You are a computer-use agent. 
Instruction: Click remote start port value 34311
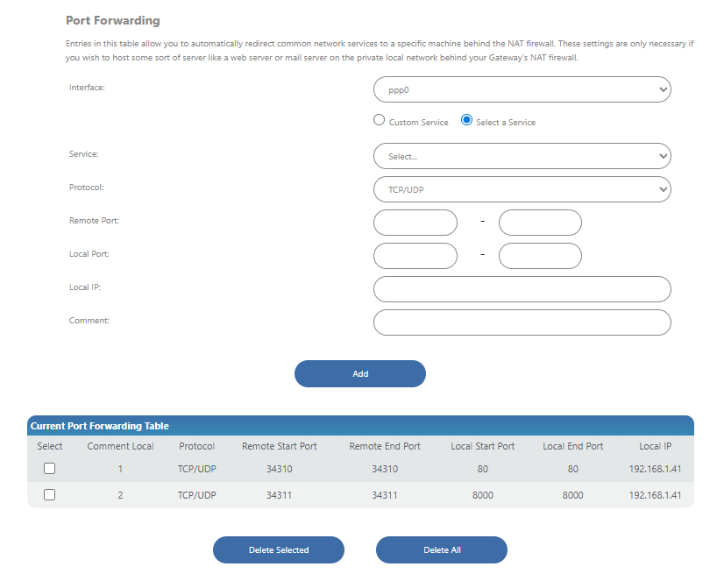[x=280, y=495]
